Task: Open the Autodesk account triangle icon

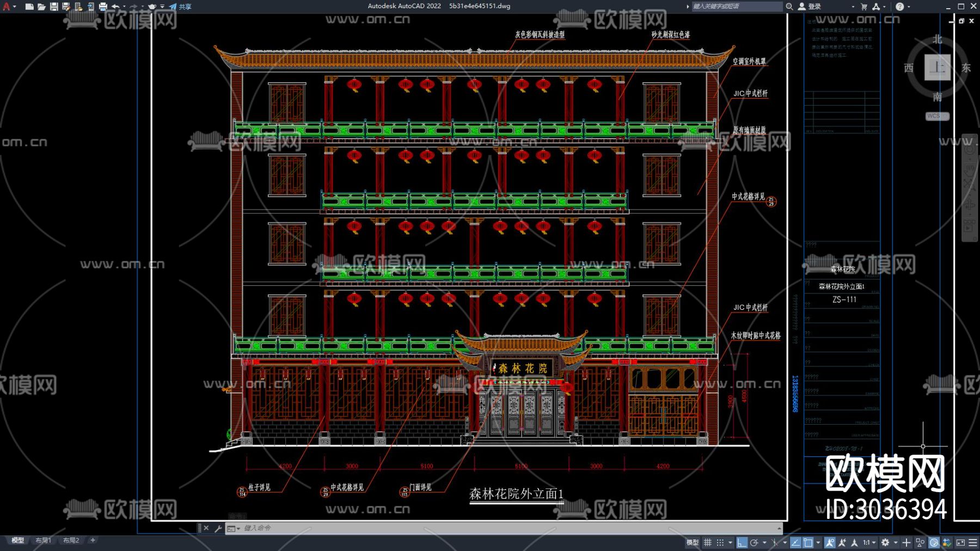Action: pos(875,7)
